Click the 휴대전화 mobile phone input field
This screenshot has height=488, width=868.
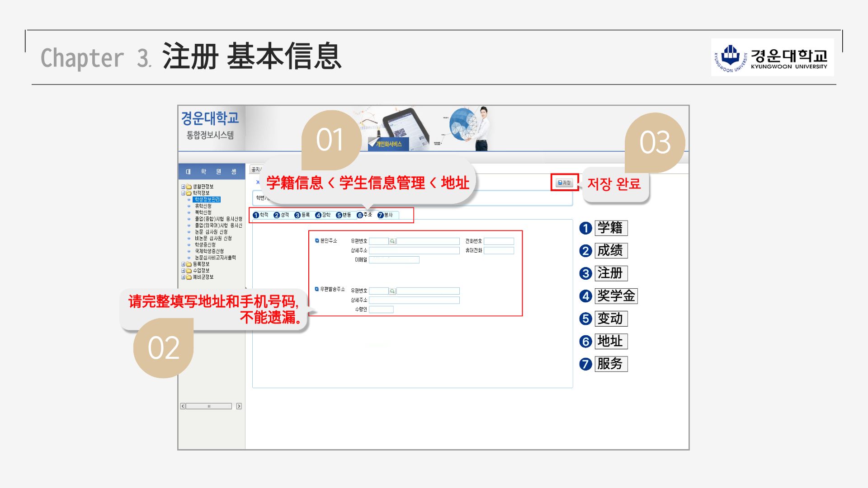[499, 250]
